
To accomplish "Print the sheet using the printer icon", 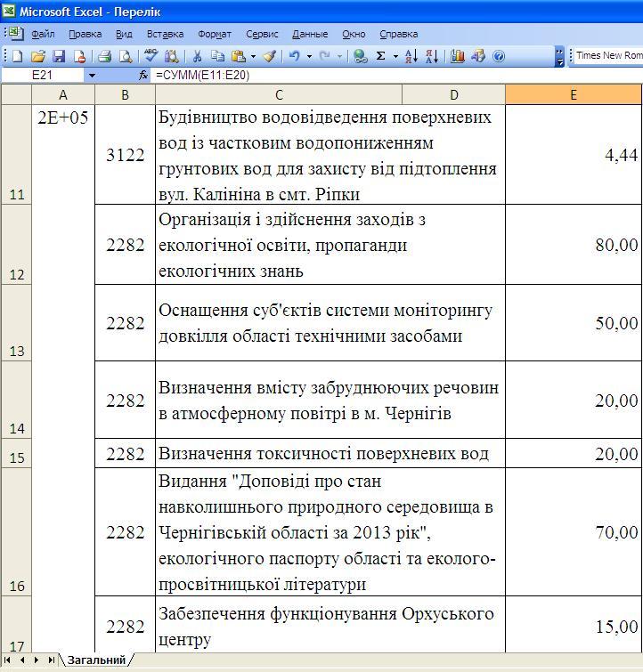I will [105, 56].
